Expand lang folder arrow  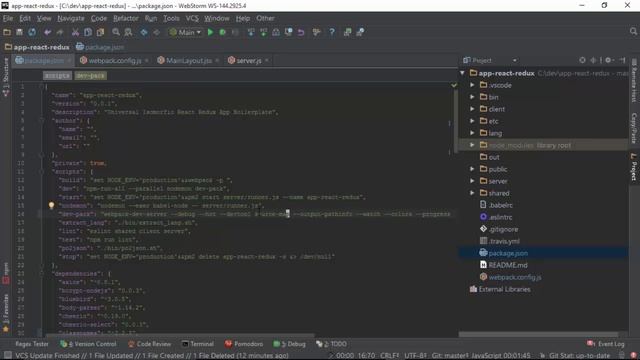[x=472, y=133]
